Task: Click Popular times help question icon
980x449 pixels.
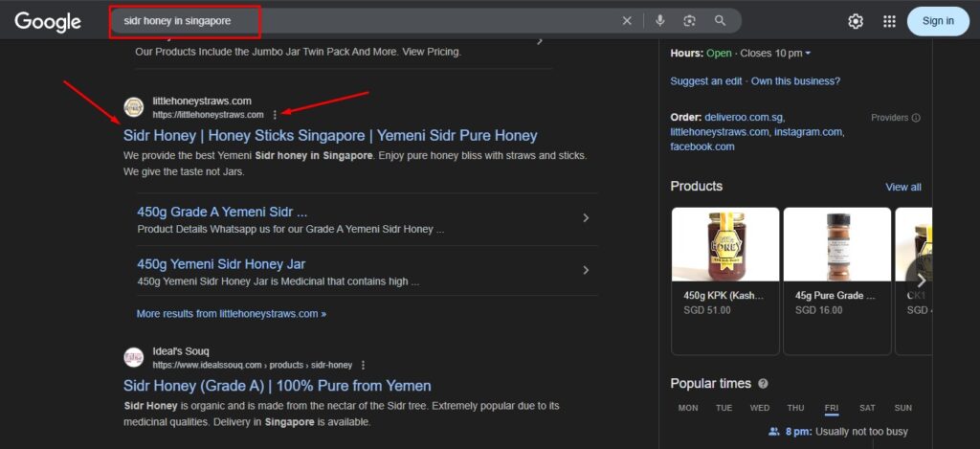Action: (x=763, y=384)
